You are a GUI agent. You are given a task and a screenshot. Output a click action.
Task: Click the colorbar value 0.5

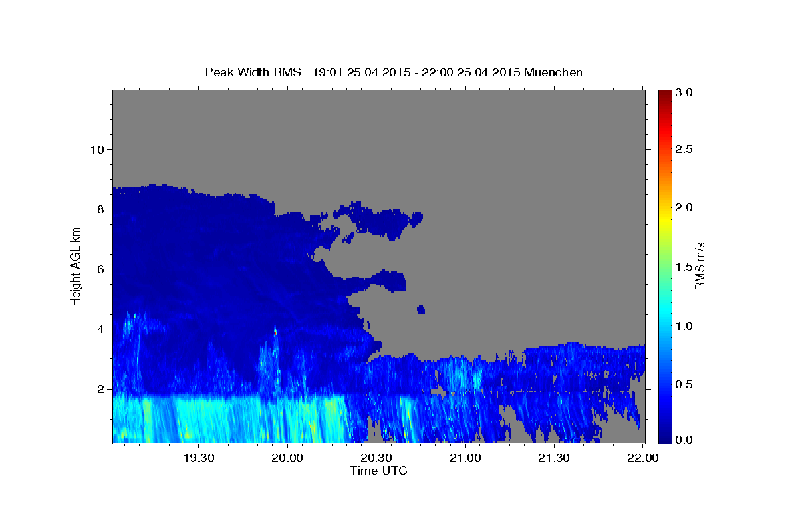(x=684, y=384)
